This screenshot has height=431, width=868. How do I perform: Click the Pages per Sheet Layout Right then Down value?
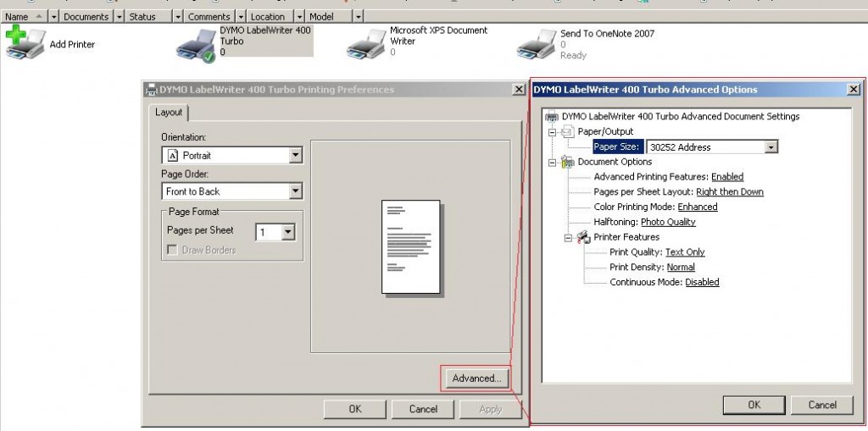tap(730, 192)
